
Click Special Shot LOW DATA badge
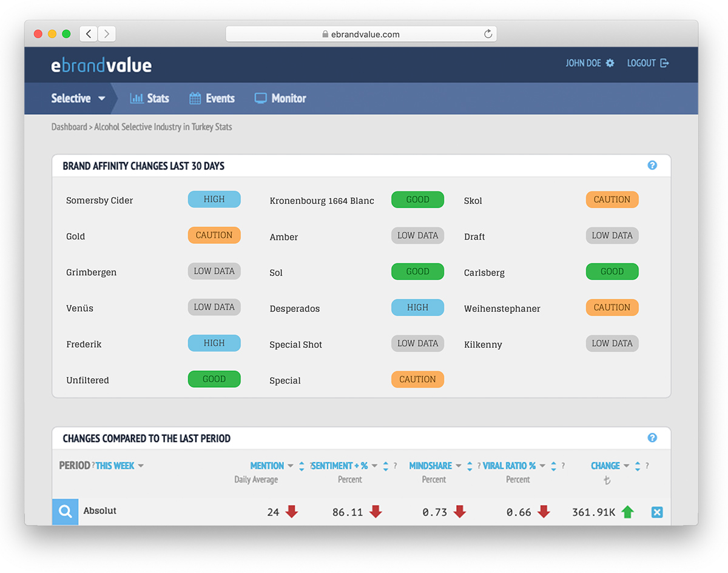[417, 343]
